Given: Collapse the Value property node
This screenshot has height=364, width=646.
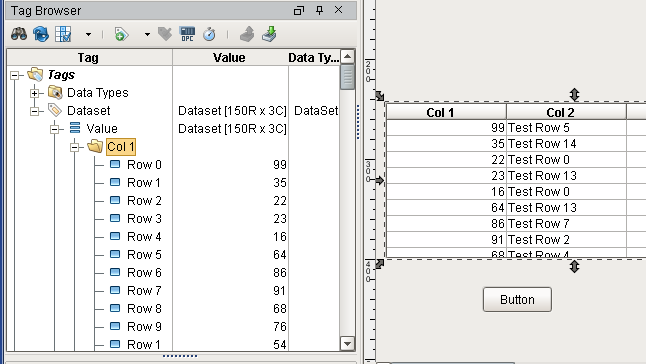Looking at the screenshot, I should [x=54, y=129].
